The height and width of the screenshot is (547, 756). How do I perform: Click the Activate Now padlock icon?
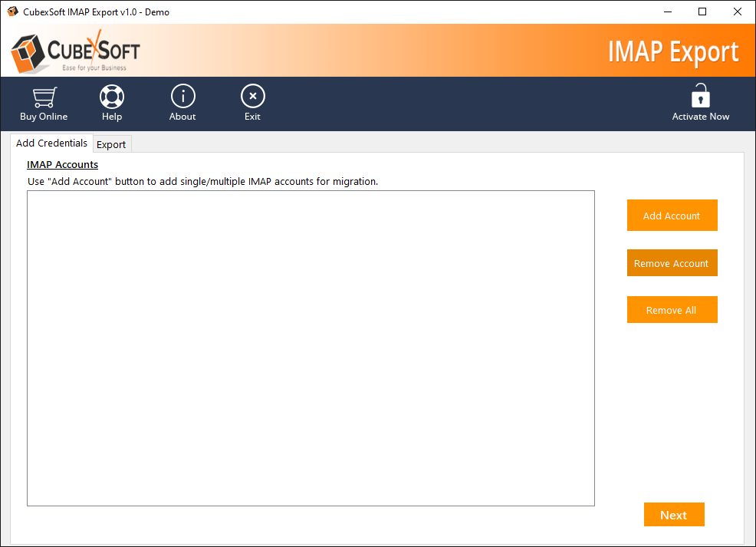point(701,95)
